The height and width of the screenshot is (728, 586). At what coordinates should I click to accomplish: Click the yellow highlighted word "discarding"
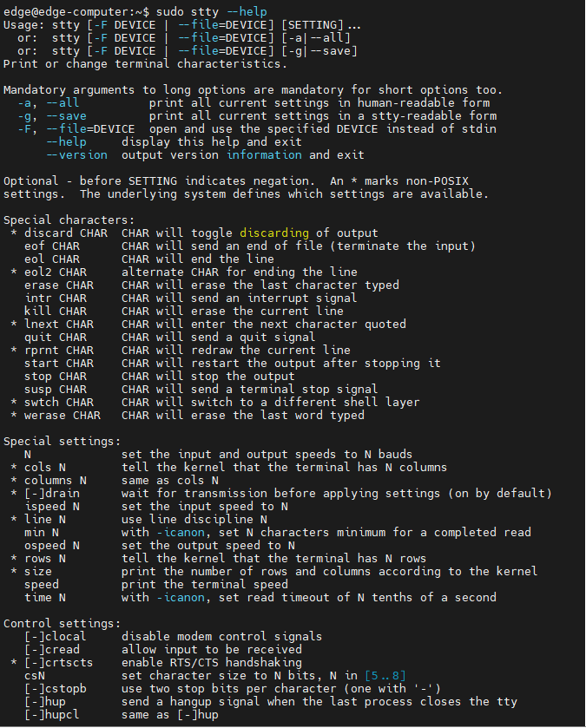click(273, 233)
